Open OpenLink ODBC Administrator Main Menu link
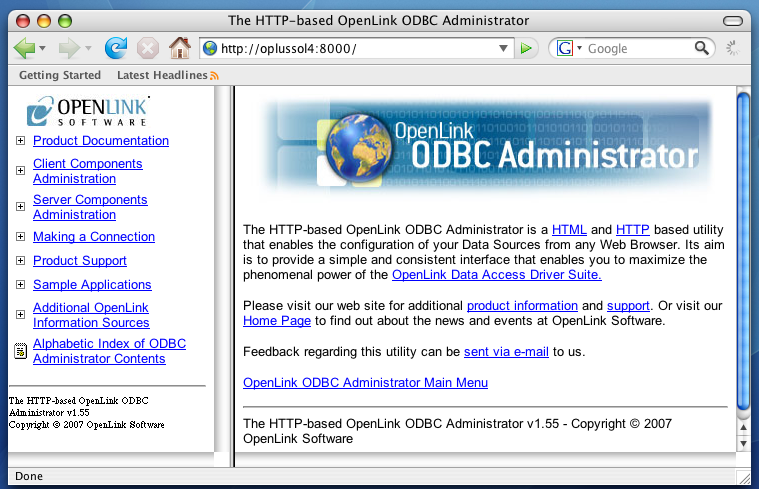 (x=365, y=382)
